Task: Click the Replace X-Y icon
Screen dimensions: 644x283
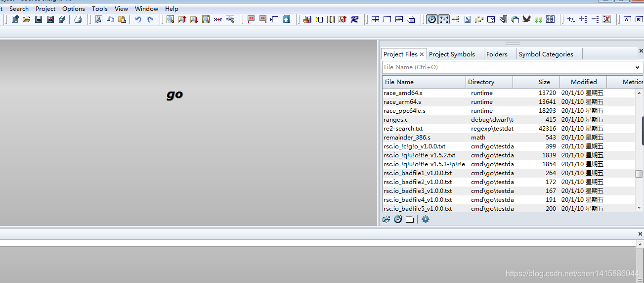Action: pos(218,19)
